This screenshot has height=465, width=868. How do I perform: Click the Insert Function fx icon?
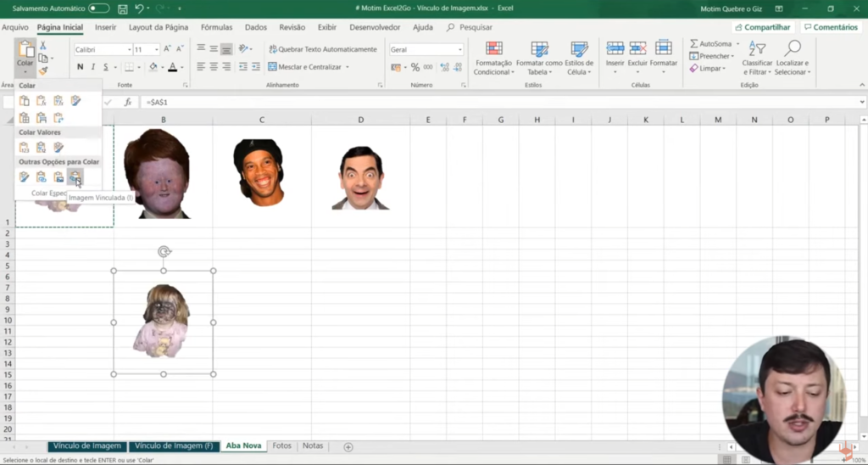(x=128, y=102)
